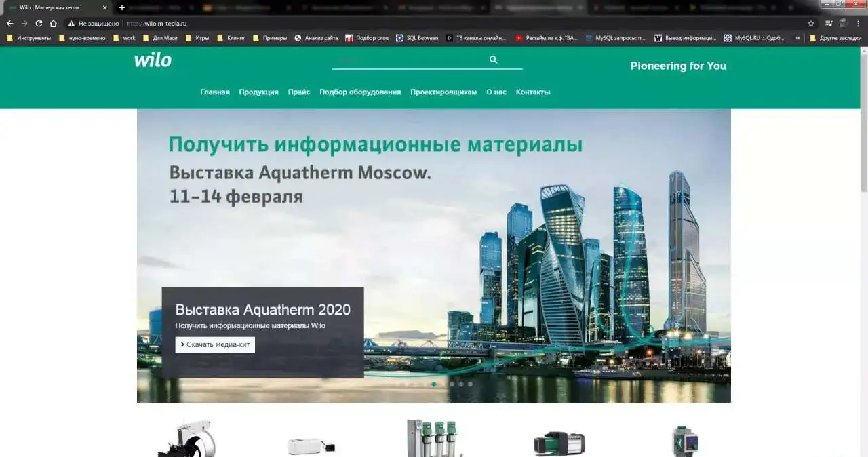Screen dimensions: 868x457
Task: Open the 'О нас' menu item
Action: [496, 92]
